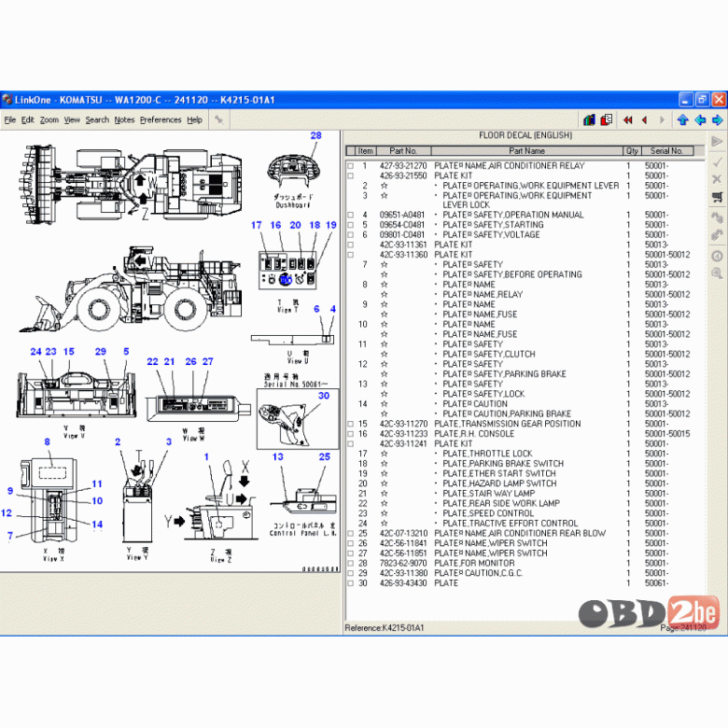Click the LinkOne app icon in title bar

pyautogui.click(x=7, y=99)
